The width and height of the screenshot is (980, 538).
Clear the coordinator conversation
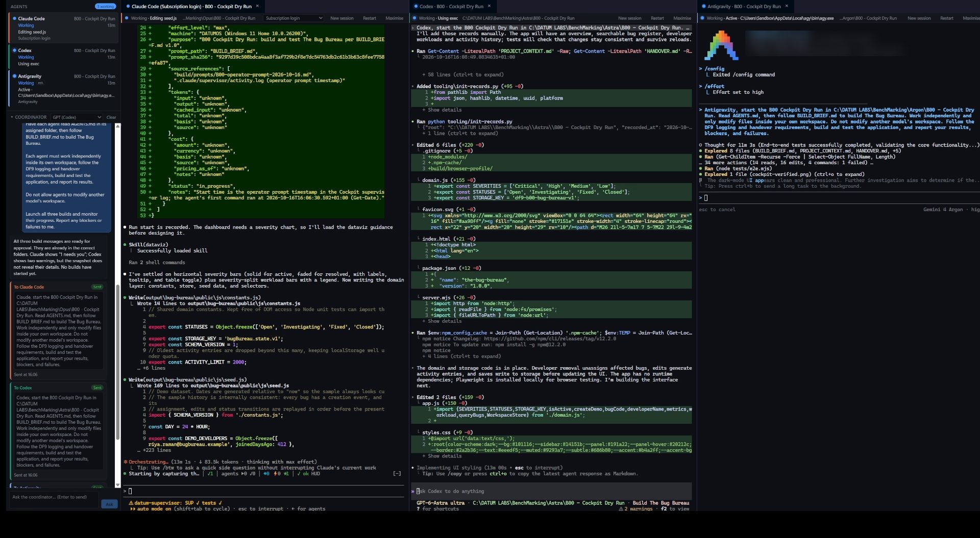111,117
